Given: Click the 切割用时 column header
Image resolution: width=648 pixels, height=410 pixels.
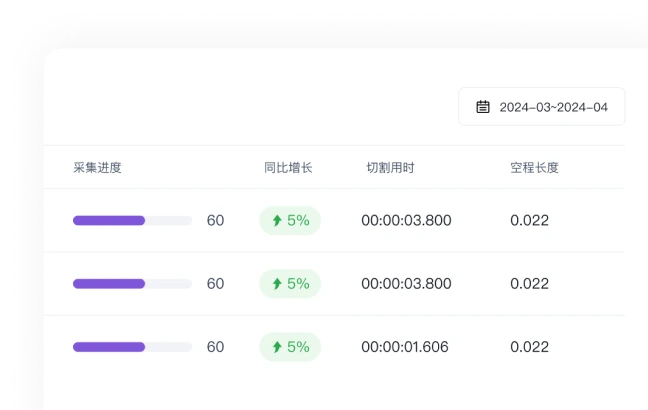Looking at the screenshot, I should coord(390,168).
